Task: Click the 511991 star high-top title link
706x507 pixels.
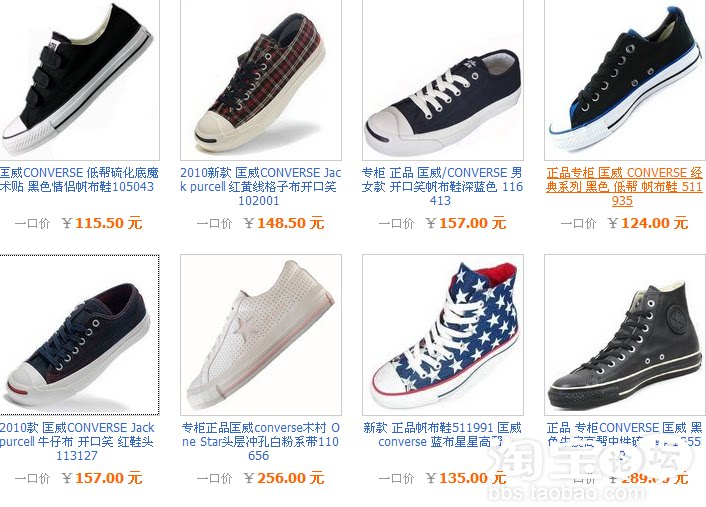Action: pos(442,435)
